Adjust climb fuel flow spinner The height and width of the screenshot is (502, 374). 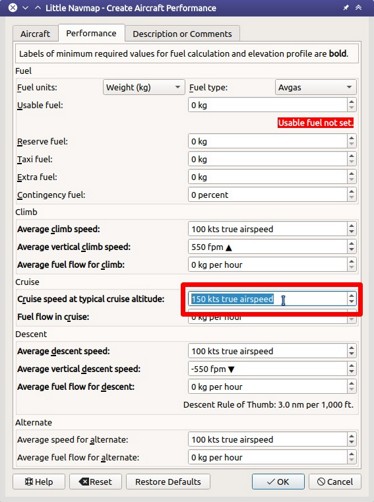(x=351, y=265)
